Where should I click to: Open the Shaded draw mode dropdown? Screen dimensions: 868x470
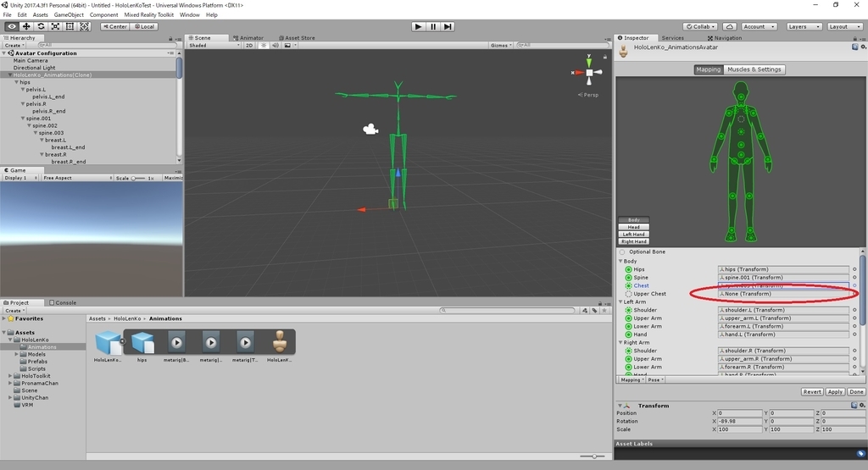(x=214, y=46)
